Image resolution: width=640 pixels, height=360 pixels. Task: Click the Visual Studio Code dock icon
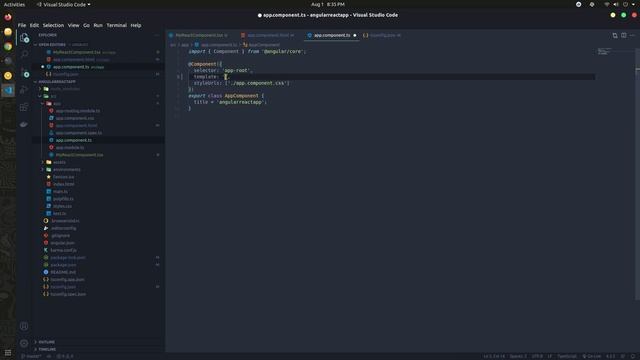pyautogui.click(x=8, y=90)
